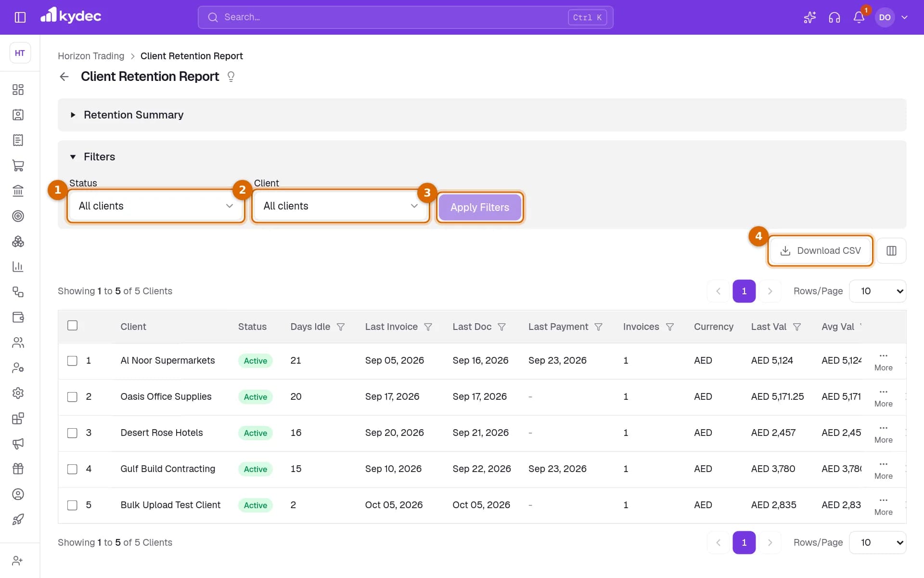924x578 pixels.
Task: Open More actions for Desert Rose Hotels
Action: tap(883, 433)
